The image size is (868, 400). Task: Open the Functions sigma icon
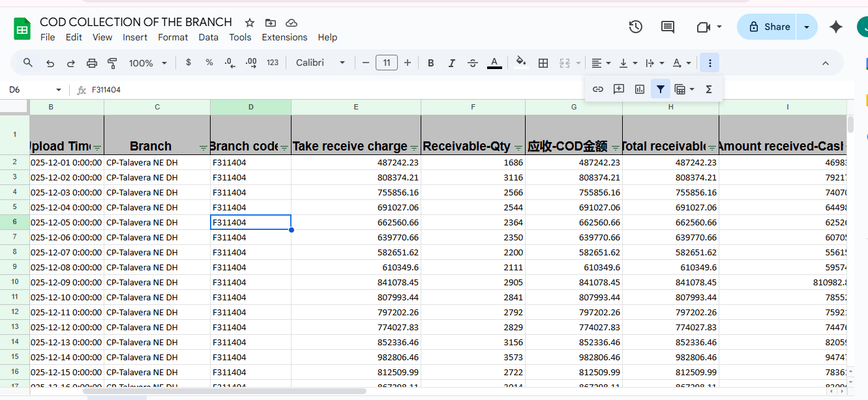709,89
